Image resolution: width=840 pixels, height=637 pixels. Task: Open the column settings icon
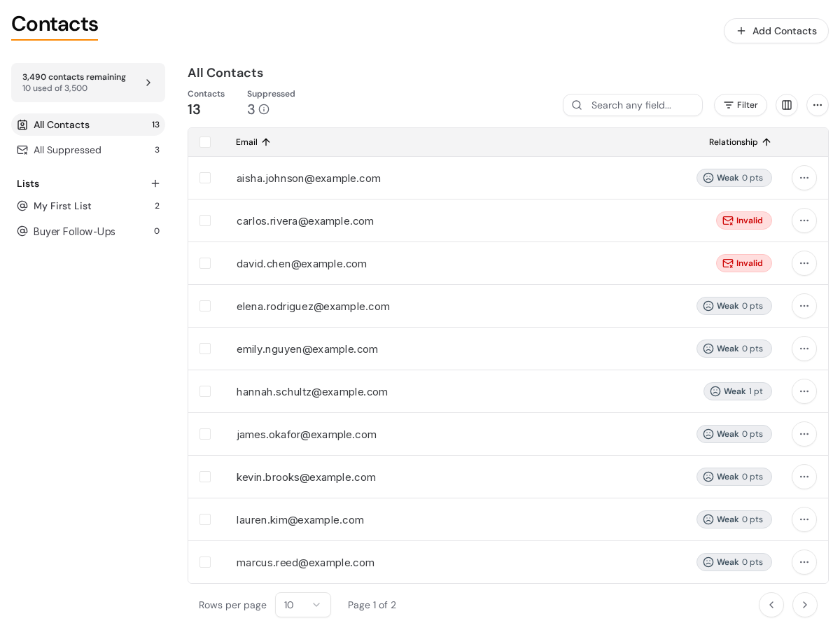point(787,105)
